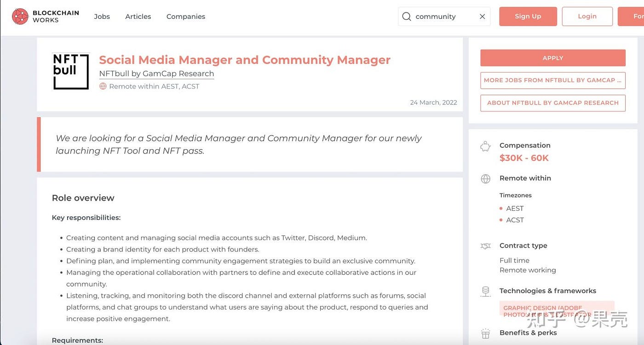Image resolution: width=644 pixels, height=345 pixels.
Task: Click the Remote working text
Action: (x=528, y=270)
